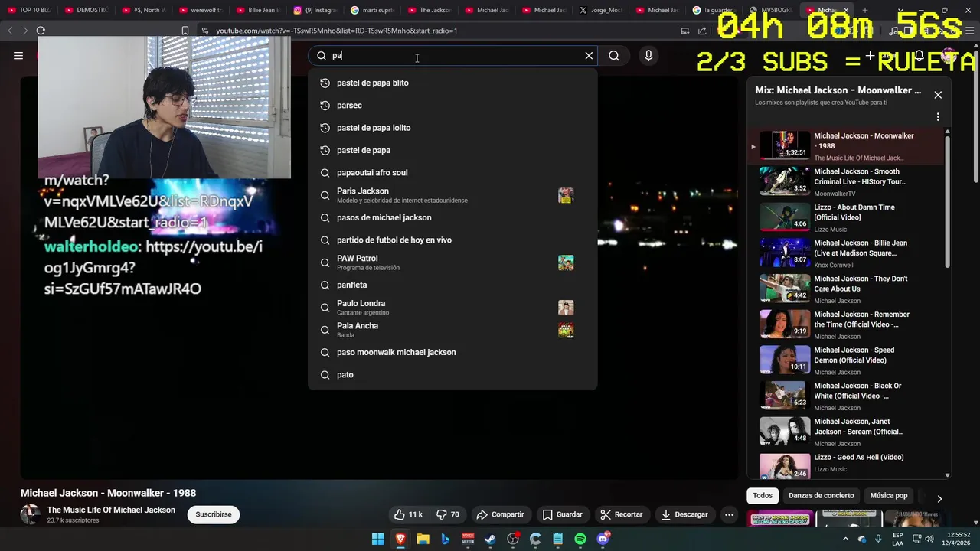This screenshot has height=551, width=980.
Task: Choose the history suggestion 'pastel de papa'
Action: pyautogui.click(x=452, y=150)
